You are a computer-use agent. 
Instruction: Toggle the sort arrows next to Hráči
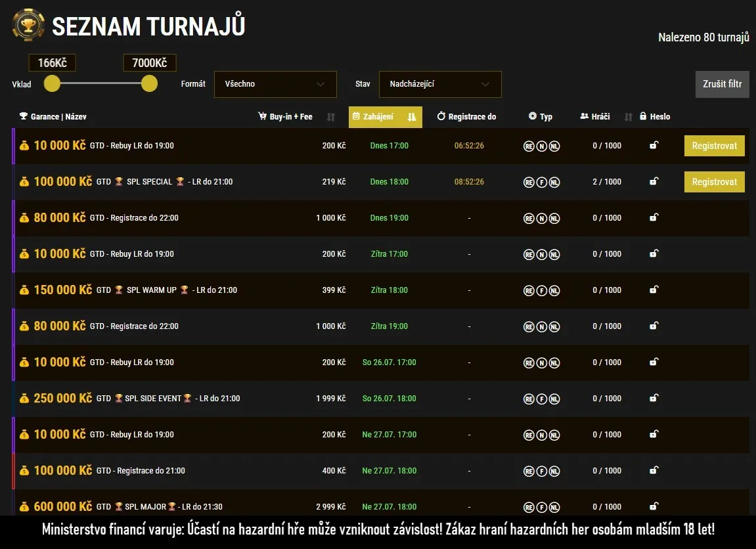point(628,116)
